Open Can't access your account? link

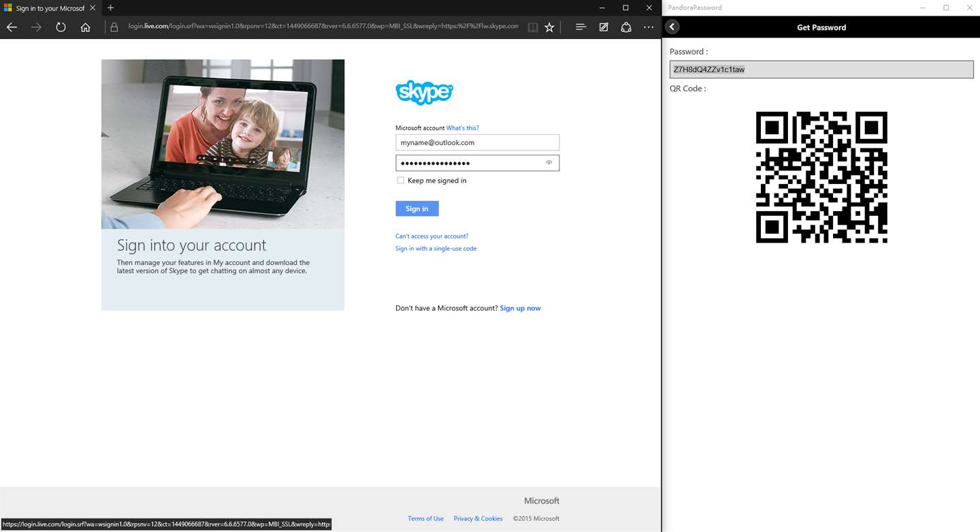(x=431, y=236)
